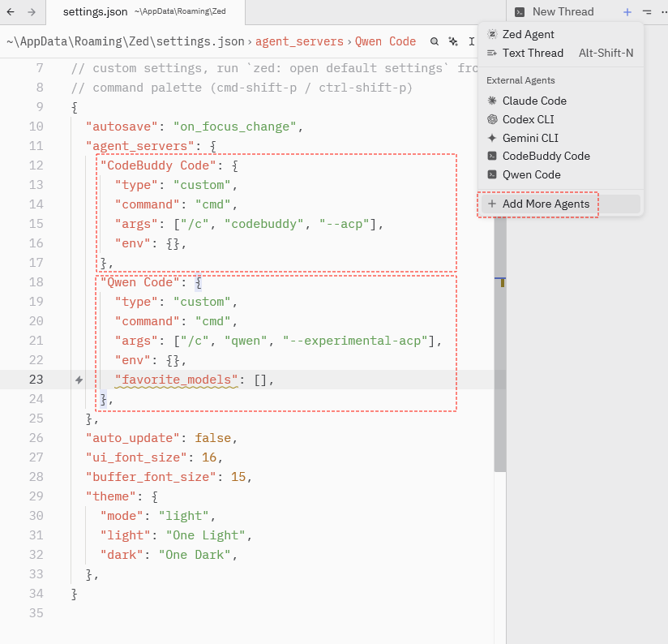Open the text cursor selection icon
Viewport: 668px width, 644px height.
[472, 41]
